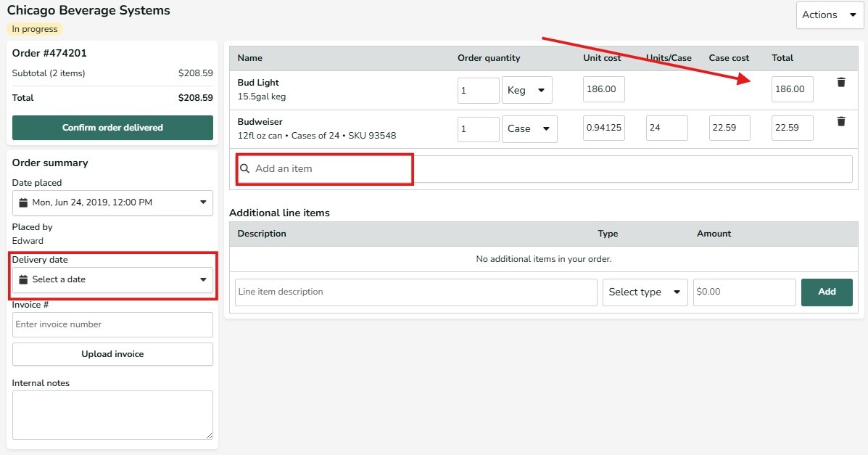Viewport: 868px width, 455px height.
Task: Click the Line item description field
Action: (x=416, y=292)
